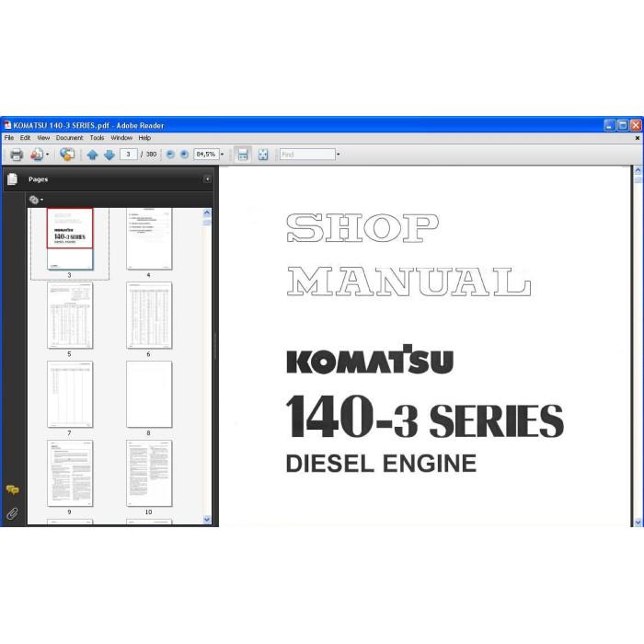Click document scrollbar up arrow

[638, 170]
